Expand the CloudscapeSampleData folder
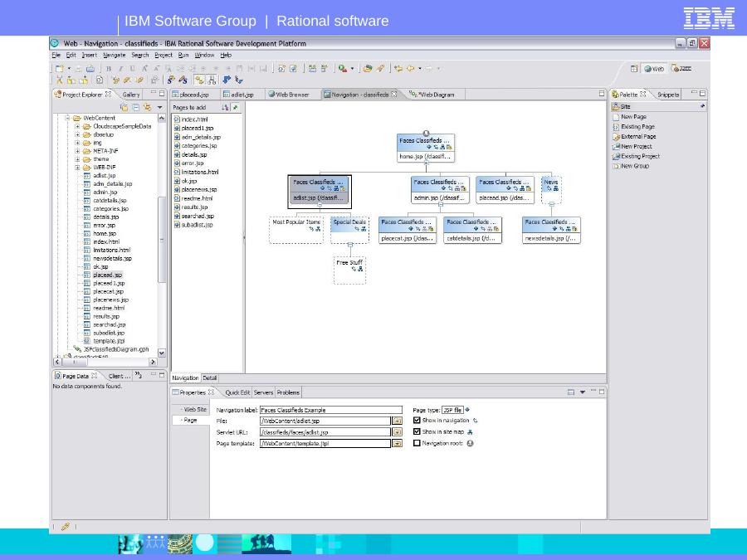Viewport: 747px width, 560px height. (77, 127)
